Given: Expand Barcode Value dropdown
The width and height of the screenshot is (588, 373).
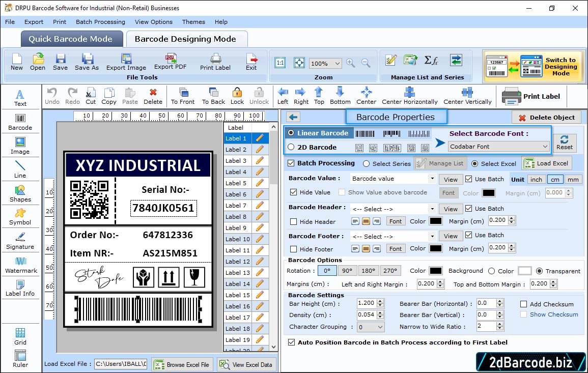Looking at the screenshot, I should point(432,179).
